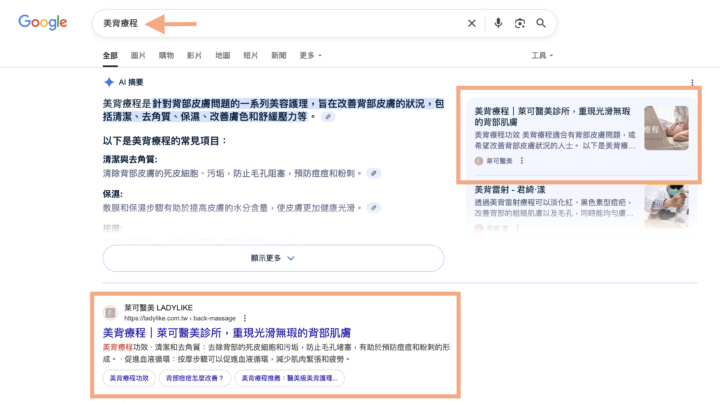This screenshot has width=720, height=405.
Task: Click the 清潔與去角質 subheading text
Action: 130,159
